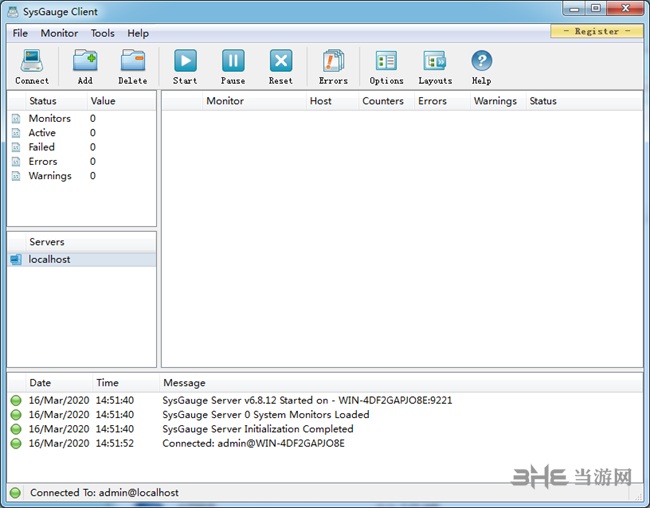Click green icon of Server v6.8.12 Started message
Image resolution: width=650 pixels, height=508 pixels.
[x=16, y=400]
